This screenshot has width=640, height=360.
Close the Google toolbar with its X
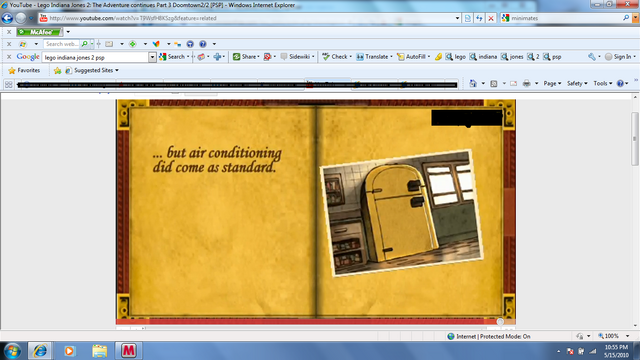pos(9,57)
